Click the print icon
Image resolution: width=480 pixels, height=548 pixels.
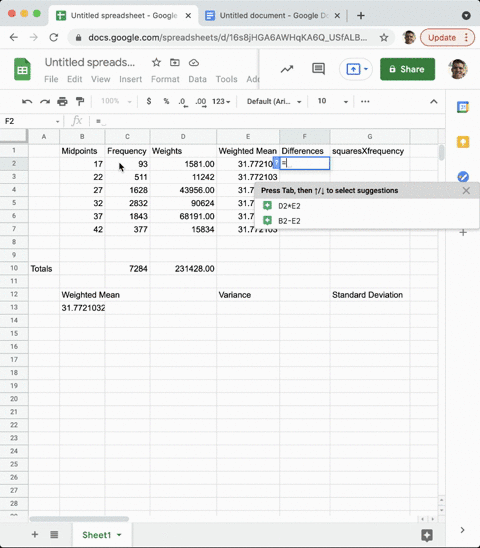(62, 102)
